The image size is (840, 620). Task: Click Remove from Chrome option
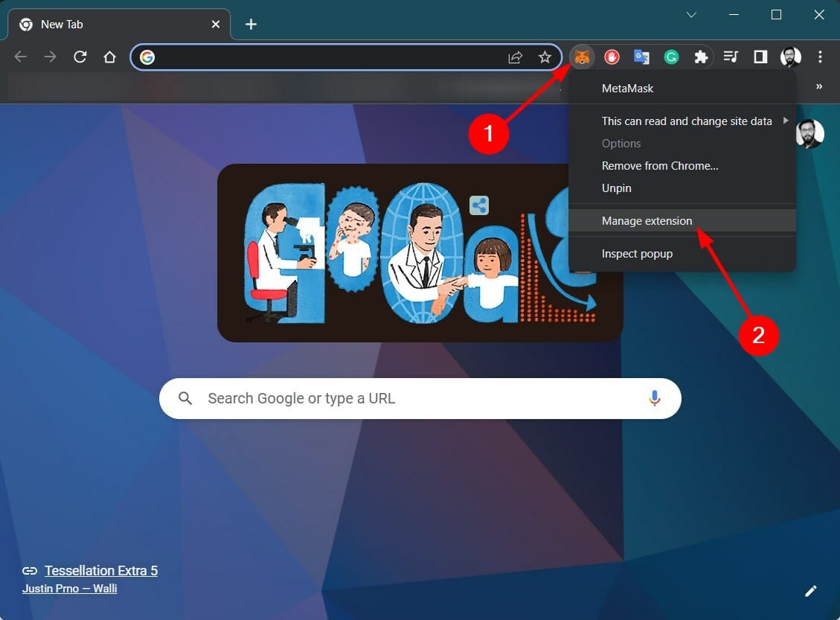(659, 165)
